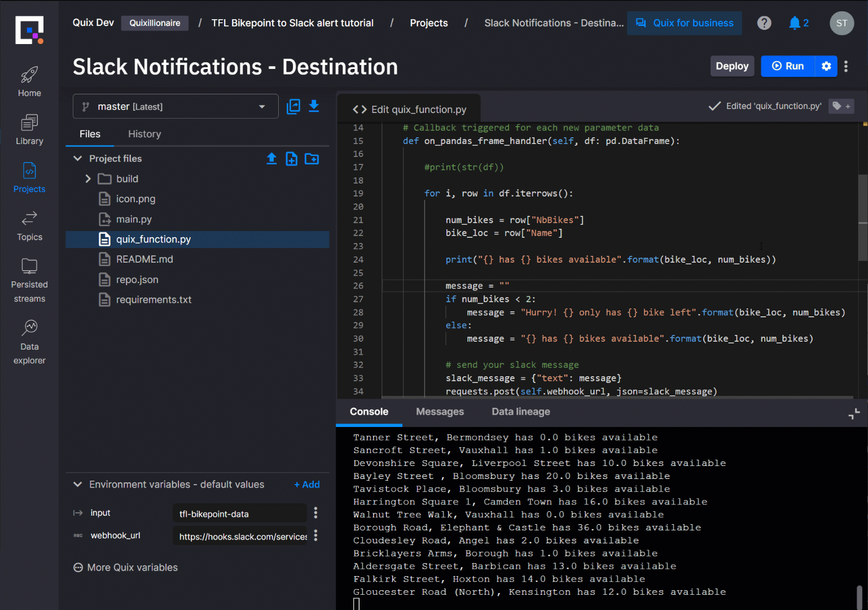Collapse Environment variables section
Image resolution: width=868 pixels, height=610 pixels.
click(78, 485)
